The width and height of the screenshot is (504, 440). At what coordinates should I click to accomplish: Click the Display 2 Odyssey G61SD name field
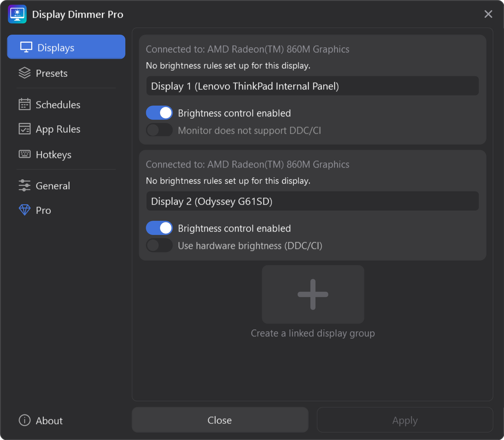point(312,201)
